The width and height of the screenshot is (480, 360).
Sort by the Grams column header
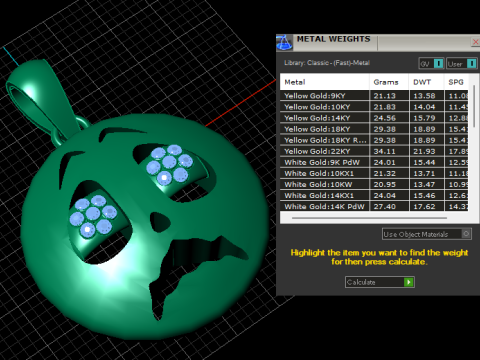point(389,82)
